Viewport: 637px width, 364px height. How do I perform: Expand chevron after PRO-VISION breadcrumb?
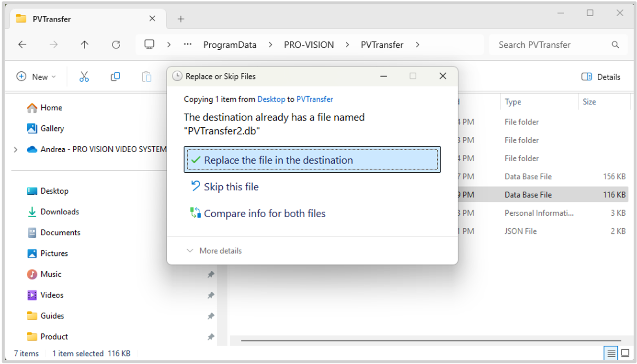(347, 44)
